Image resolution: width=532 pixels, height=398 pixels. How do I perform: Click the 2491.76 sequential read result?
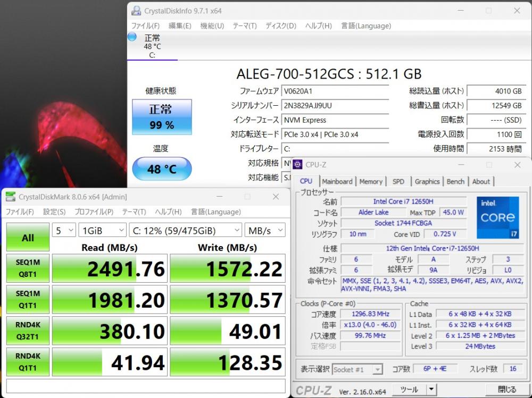(110, 268)
